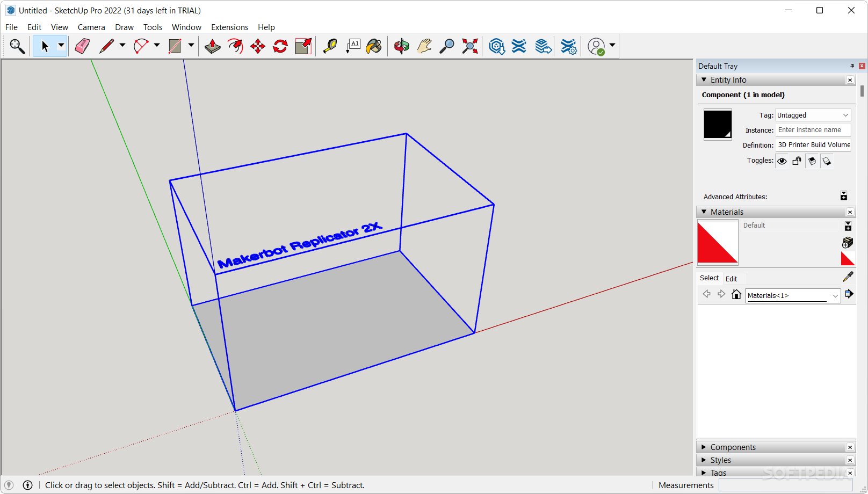Open 3D Warehouse from the toolbar
This screenshot has width=868, height=494.
[x=497, y=47]
